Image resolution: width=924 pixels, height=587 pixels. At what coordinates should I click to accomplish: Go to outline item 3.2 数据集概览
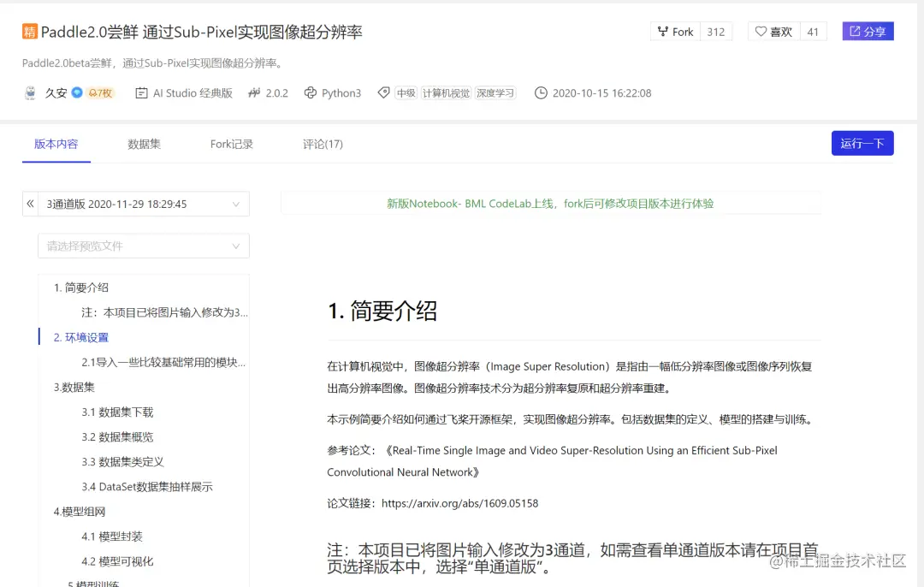point(117,436)
